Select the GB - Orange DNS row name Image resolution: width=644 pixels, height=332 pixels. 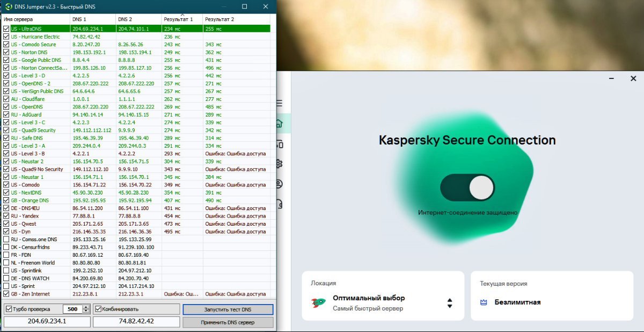pyautogui.click(x=30, y=200)
